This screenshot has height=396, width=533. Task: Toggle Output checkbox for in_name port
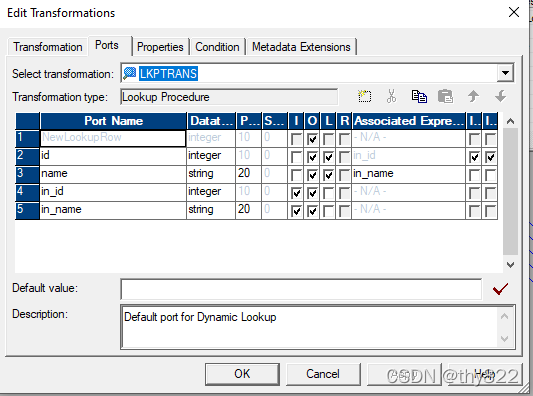[x=312, y=211]
